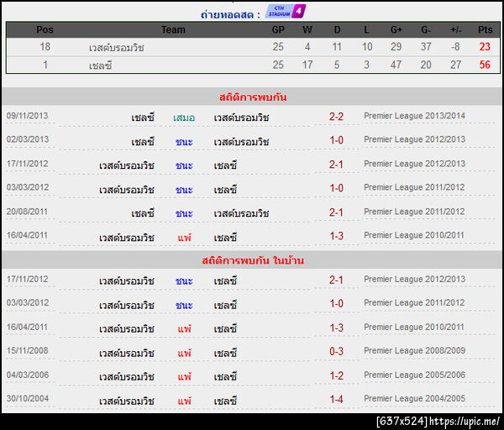
Task: Click the Pts column header
Action: pos(485,29)
